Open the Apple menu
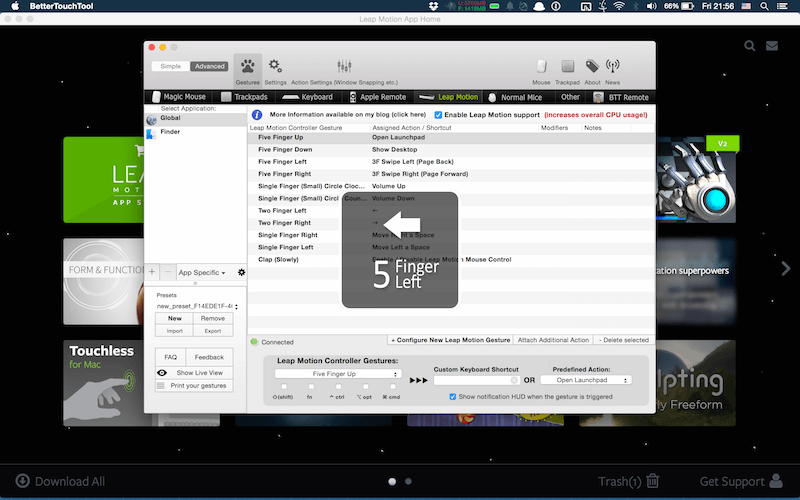 (15, 6)
